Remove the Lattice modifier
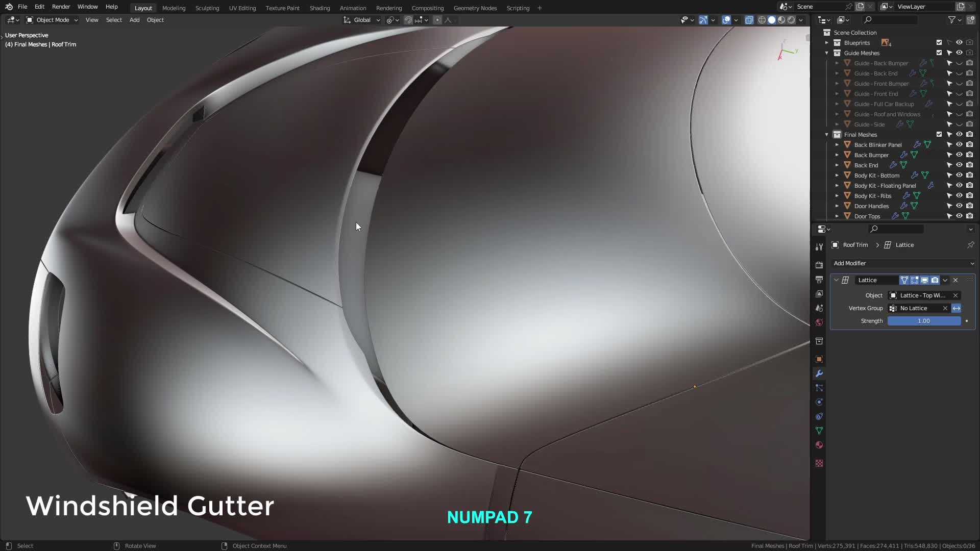Screen dimensions: 980x551 point(955,280)
